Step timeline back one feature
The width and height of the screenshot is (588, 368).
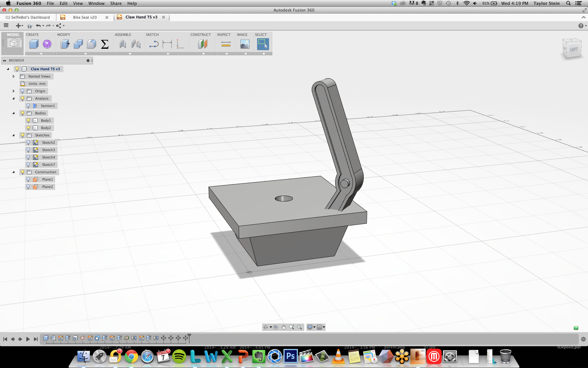13,339
